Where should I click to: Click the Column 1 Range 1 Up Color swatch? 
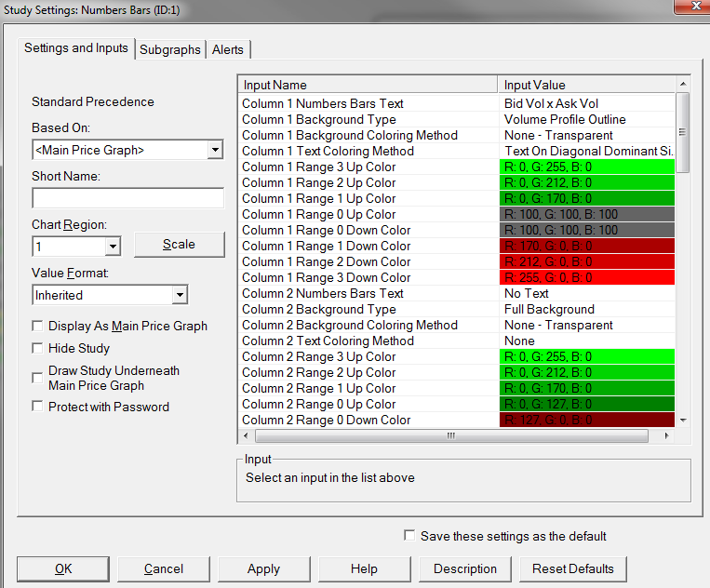[587, 199]
